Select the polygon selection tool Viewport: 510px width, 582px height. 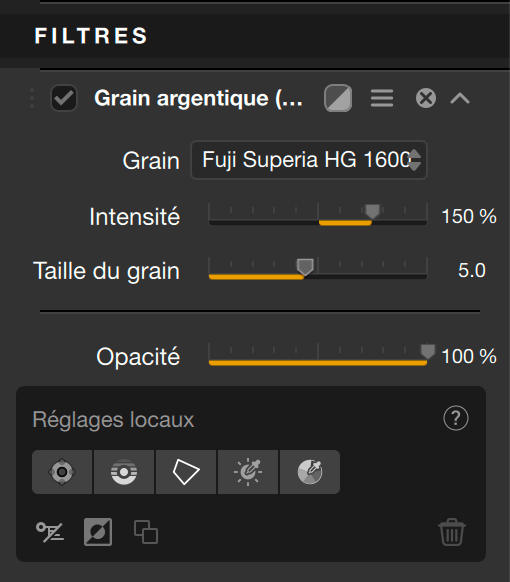186,472
